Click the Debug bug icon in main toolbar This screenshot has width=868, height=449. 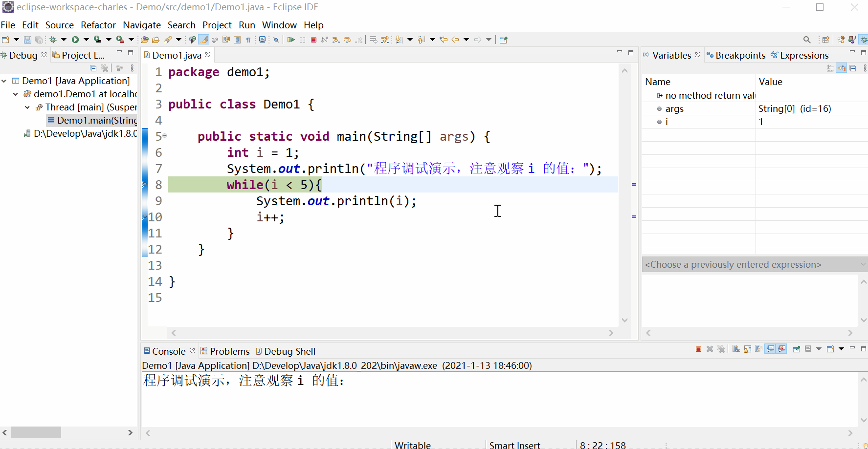53,40
